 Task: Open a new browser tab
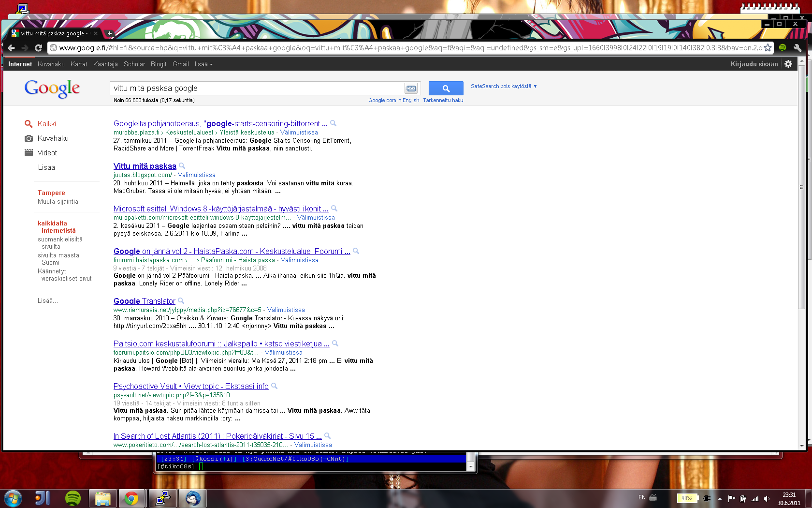tap(110, 33)
